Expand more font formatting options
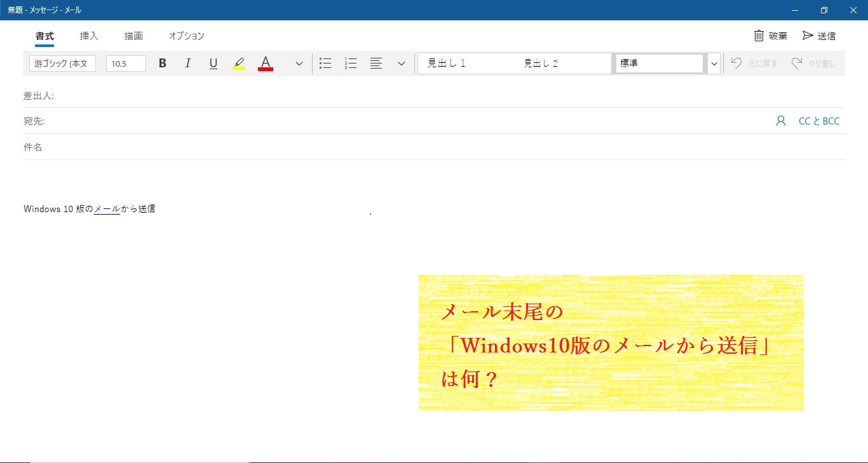 point(299,64)
